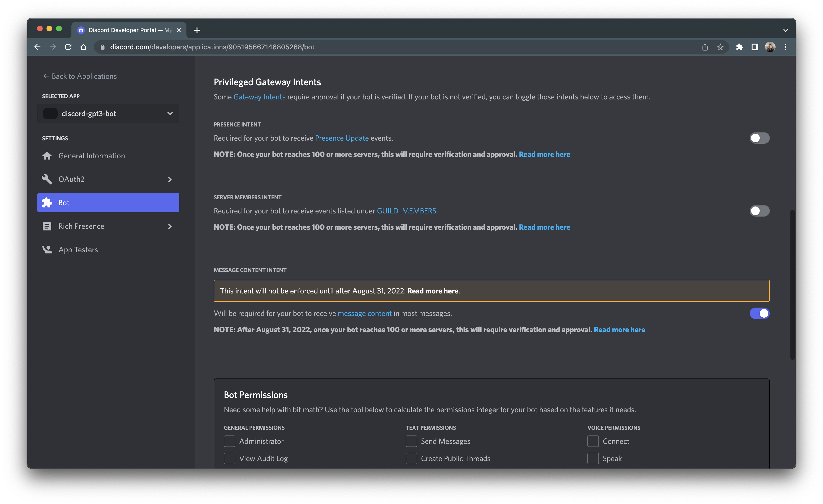Open the message content link
This screenshot has height=504, width=823.
tap(364, 313)
